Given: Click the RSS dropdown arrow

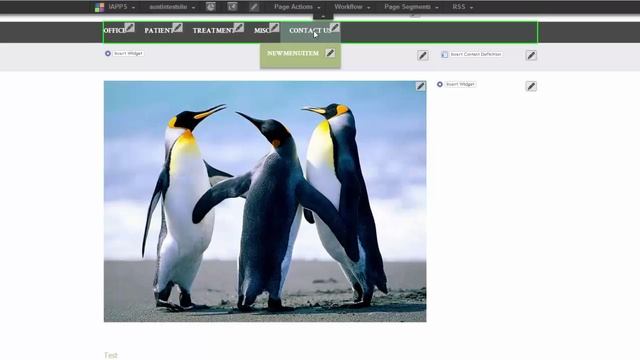Looking at the screenshot, I should pyautogui.click(x=471, y=8).
